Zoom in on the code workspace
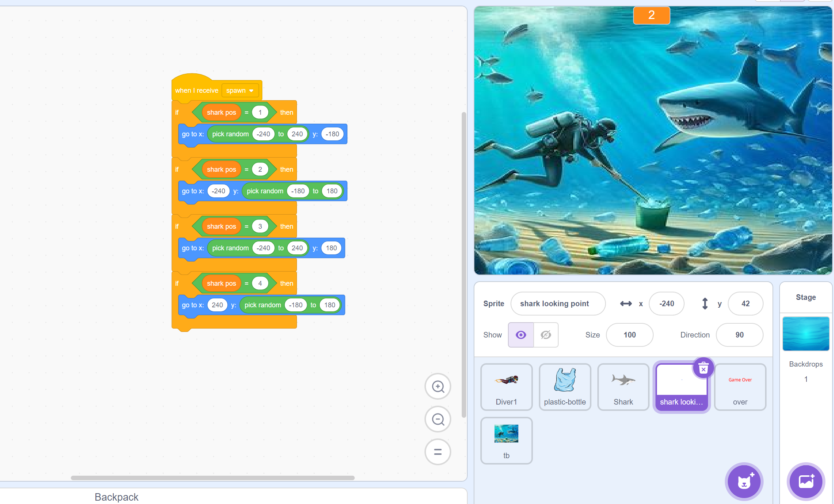Image resolution: width=834 pixels, height=504 pixels. pyautogui.click(x=438, y=387)
